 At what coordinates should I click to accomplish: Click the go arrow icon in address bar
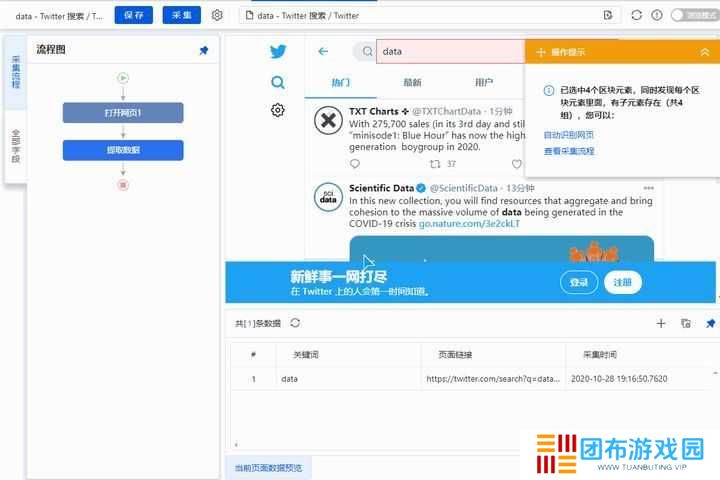tap(608, 15)
